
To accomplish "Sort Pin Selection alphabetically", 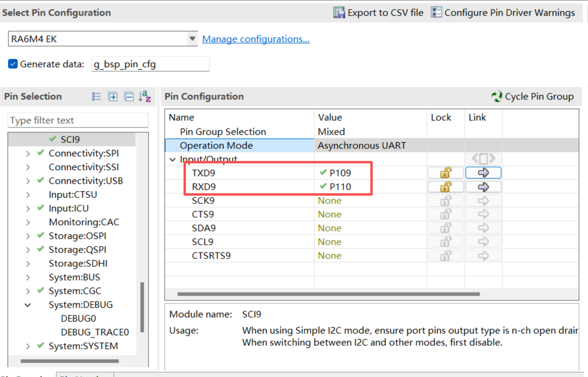I will point(145,96).
